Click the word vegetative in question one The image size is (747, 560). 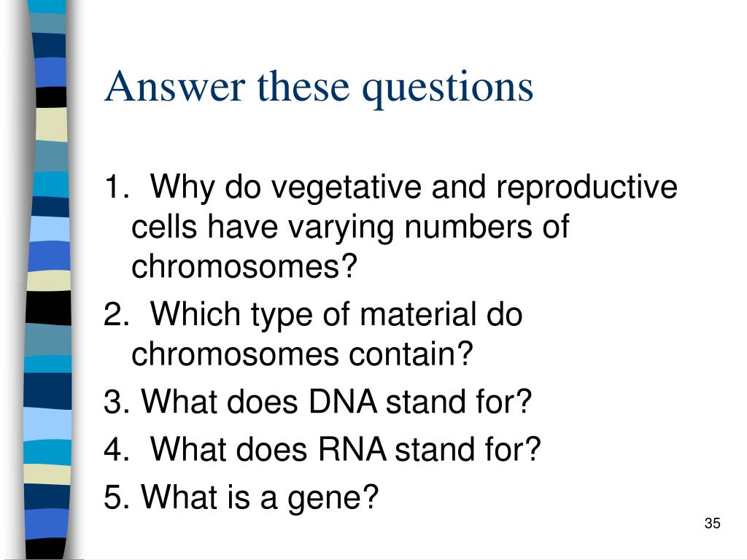click(x=347, y=188)
